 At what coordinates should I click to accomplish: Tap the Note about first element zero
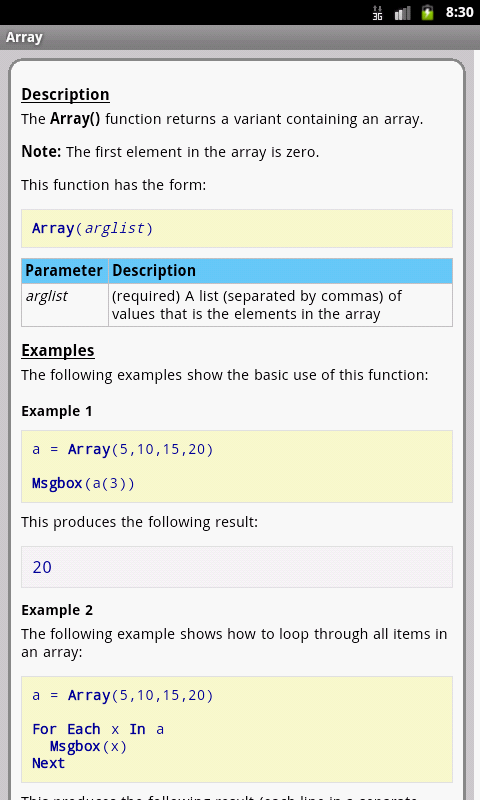(170, 152)
